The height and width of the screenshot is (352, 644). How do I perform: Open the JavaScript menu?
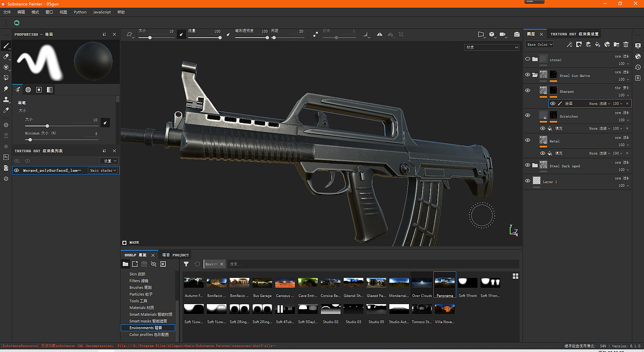pyautogui.click(x=102, y=12)
